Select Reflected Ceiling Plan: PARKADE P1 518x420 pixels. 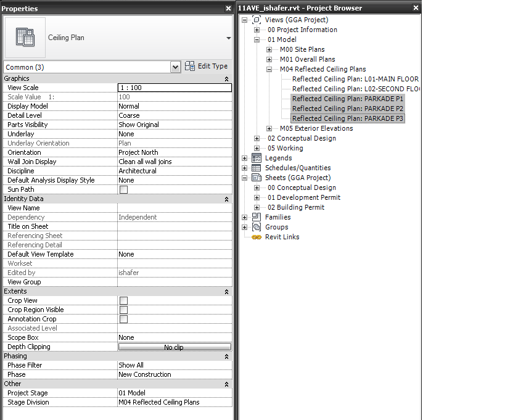point(348,99)
